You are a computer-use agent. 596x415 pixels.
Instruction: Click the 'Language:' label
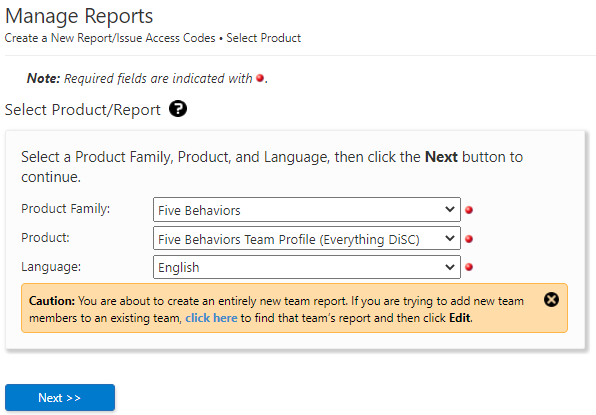coord(51,267)
